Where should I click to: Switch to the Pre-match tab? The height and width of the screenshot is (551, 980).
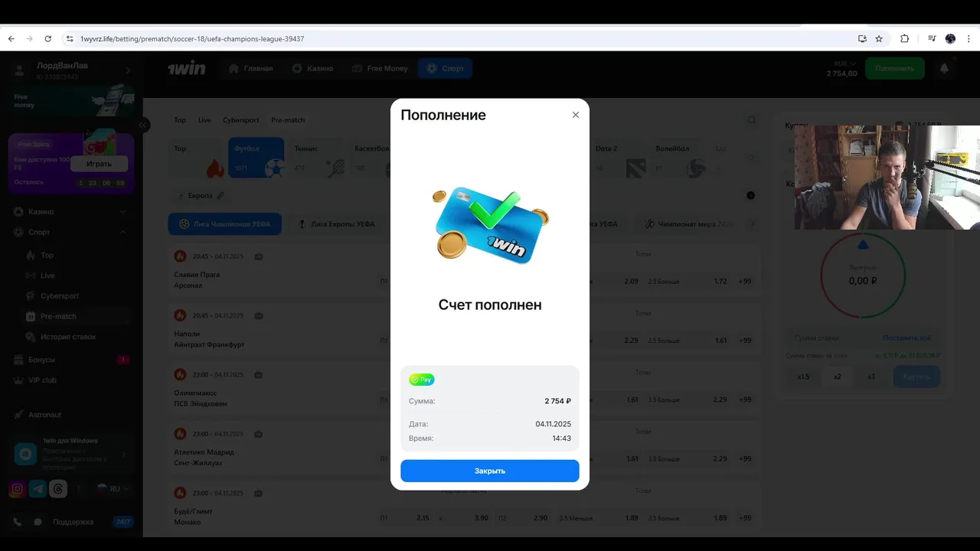[288, 120]
